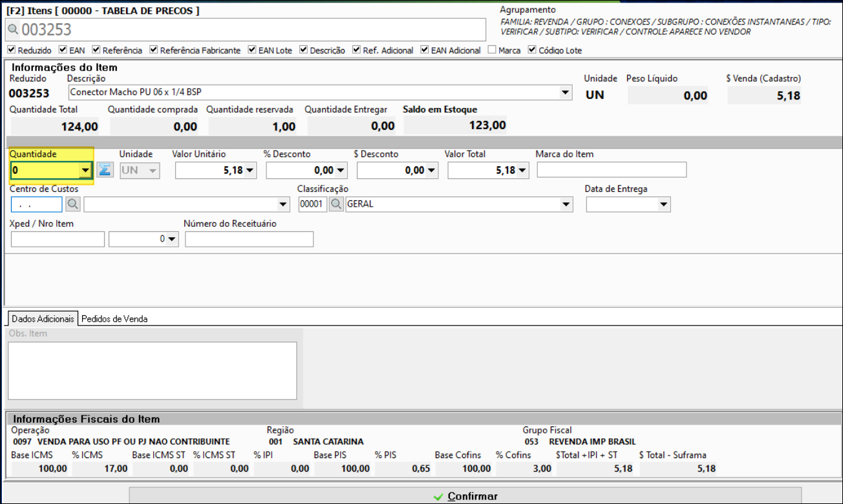Toggle the EAN search checkbox
This screenshot has width=843, height=504.
tap(63, 50)
